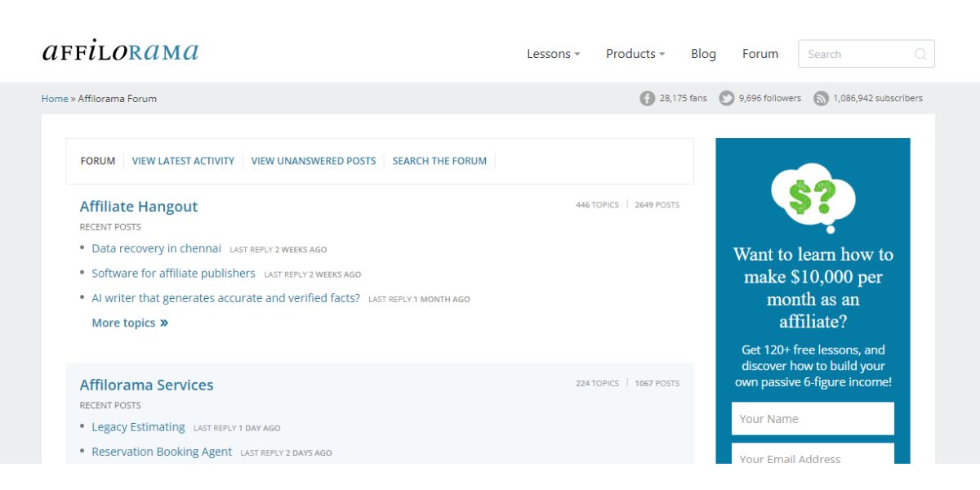Viewport: 980px width, 490px height.
Task: Click into the Your Name field
Action: (x=813, y=418)
